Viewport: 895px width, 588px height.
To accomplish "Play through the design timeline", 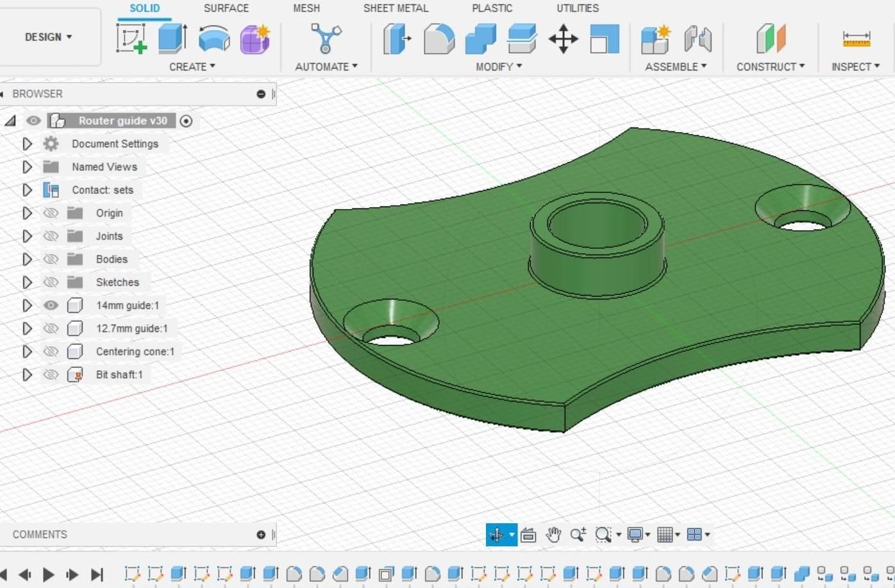I will pyautogui.click(x=49, y=575).
